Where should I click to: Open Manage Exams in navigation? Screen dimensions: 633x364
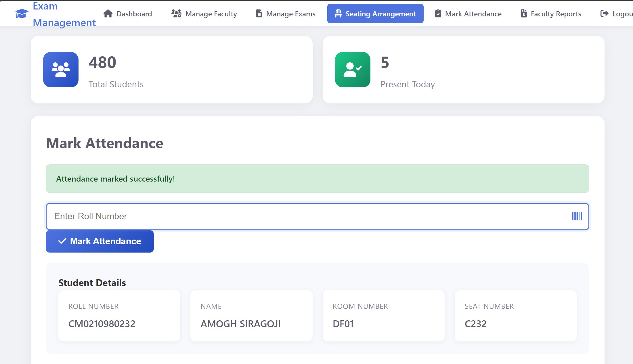(x=291, y=14)
